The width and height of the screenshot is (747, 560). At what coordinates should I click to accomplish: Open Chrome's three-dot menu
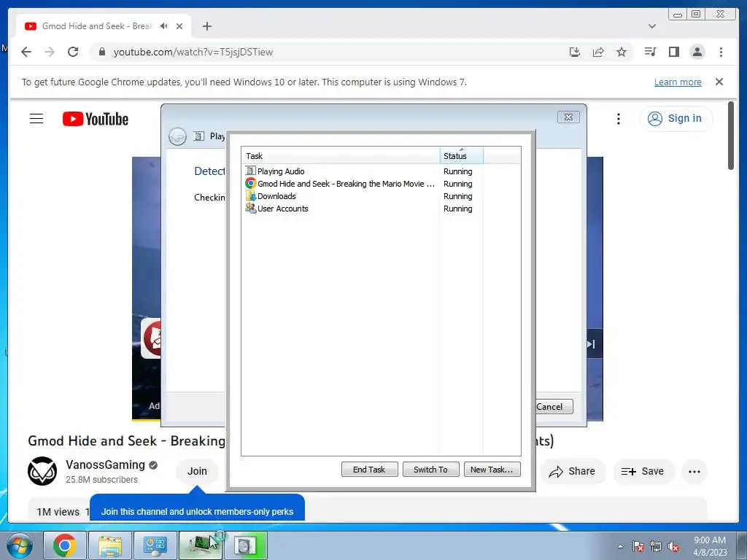[x=721, y=52]
